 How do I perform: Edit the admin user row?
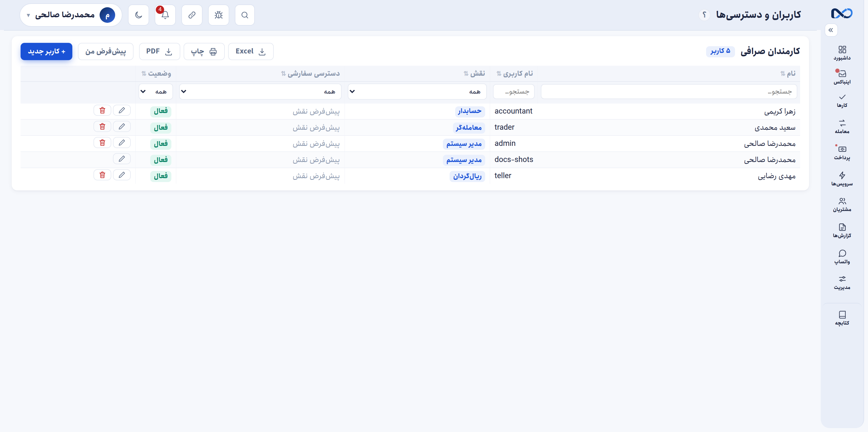(122, 143)
